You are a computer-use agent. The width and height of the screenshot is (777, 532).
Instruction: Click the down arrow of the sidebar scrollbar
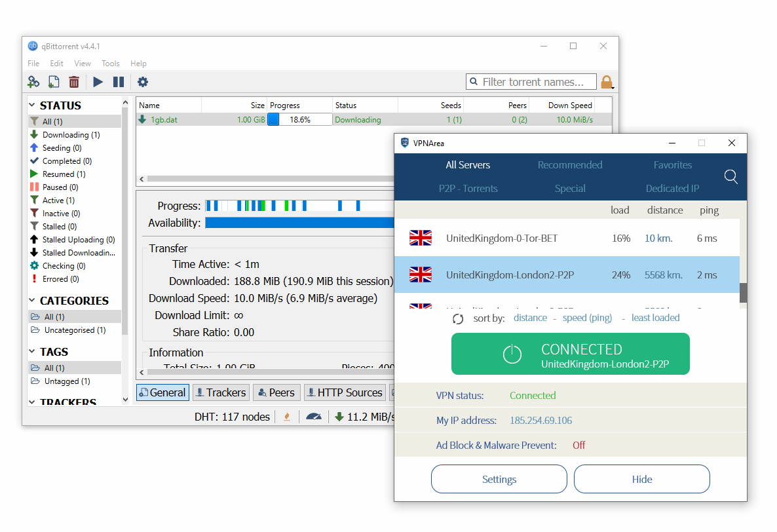click(x=125, y=399)
